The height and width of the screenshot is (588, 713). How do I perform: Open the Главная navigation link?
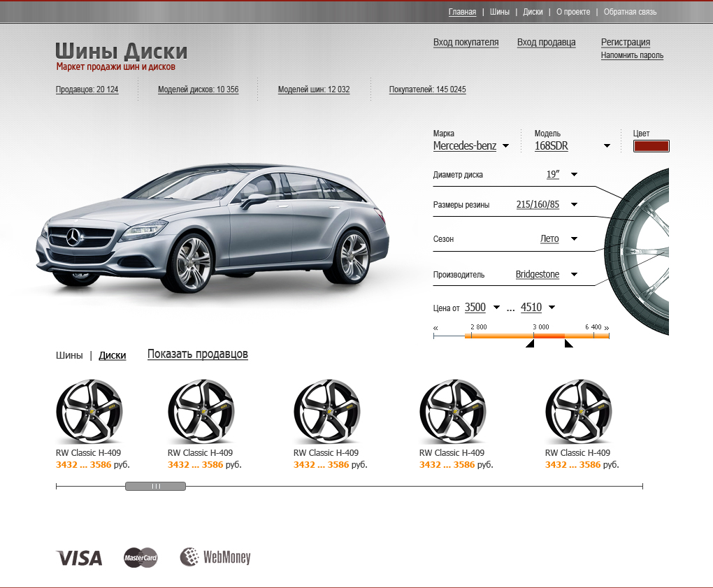coord(462,12)
